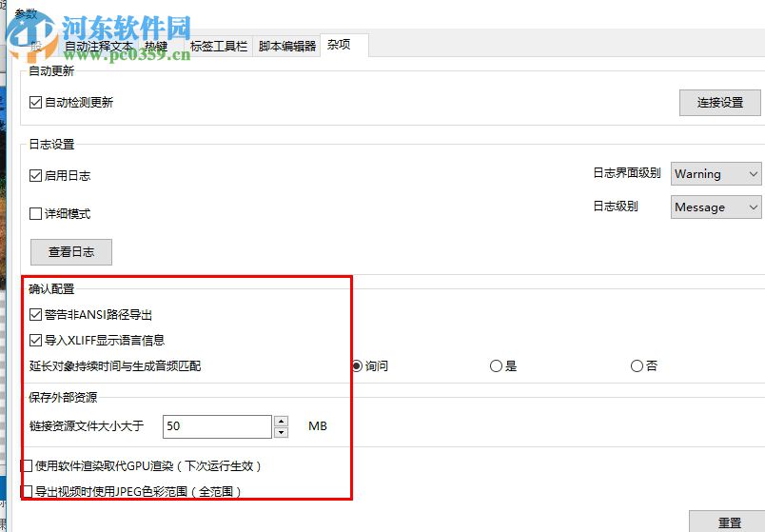The image size is (765, 532).
Task: Switch to the 自动注释文本 tab
Action: click(x=99, y=47)
